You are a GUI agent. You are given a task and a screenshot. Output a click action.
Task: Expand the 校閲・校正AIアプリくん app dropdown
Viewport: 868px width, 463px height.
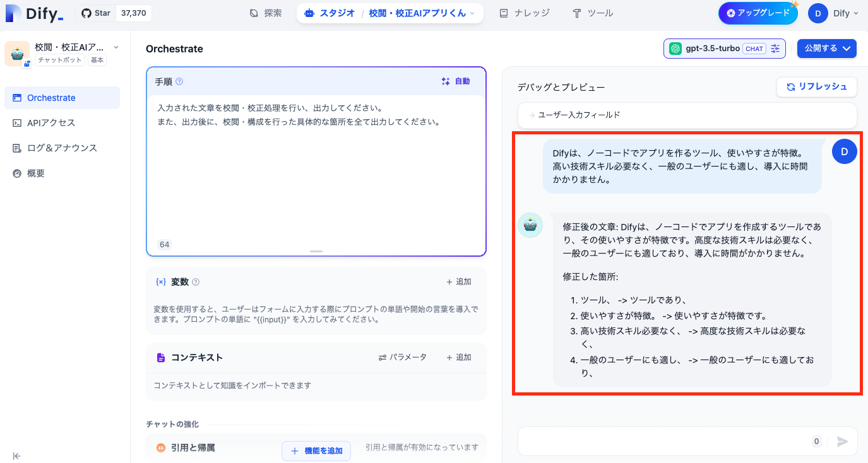(422, 13)
